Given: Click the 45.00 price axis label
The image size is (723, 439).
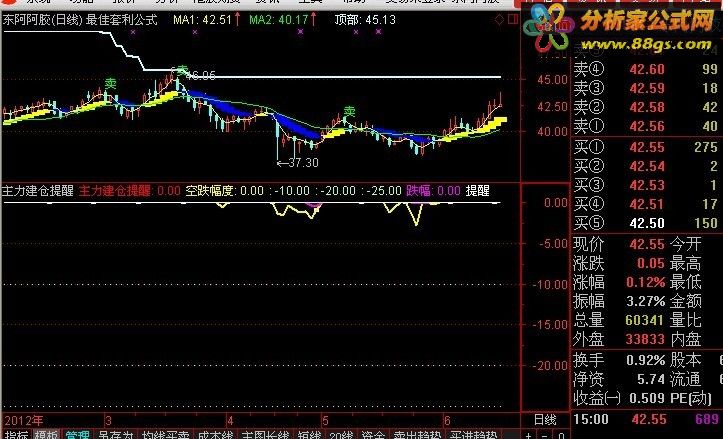Looking at the screenshot, I should (x=552, y=79).
